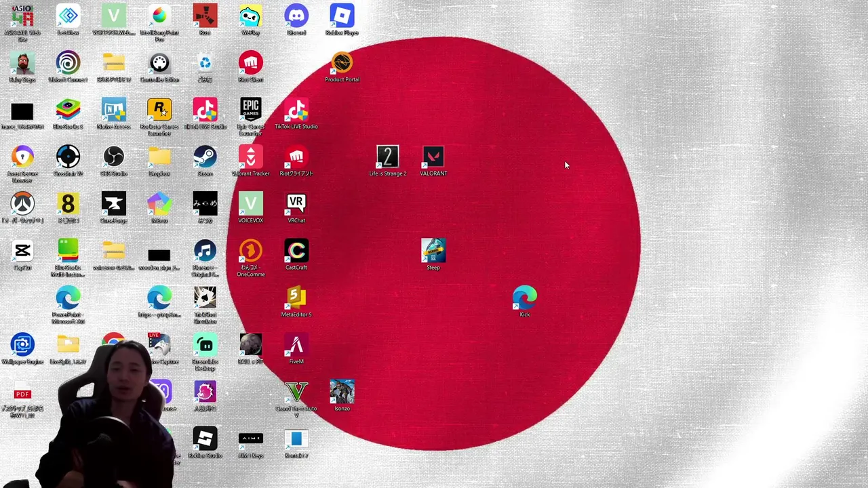Open the Product Portal shortcut

(x=342, y=63)
